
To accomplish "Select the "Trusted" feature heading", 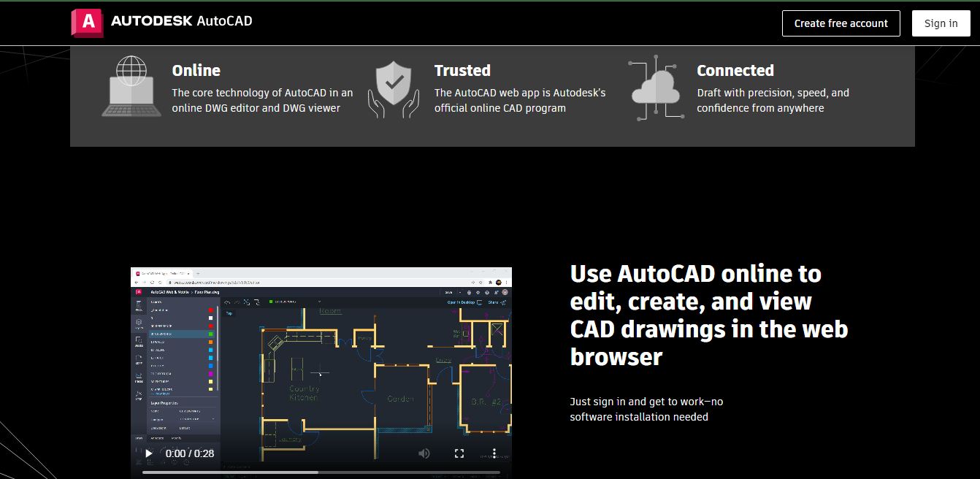I will click(x=462, y=70).
